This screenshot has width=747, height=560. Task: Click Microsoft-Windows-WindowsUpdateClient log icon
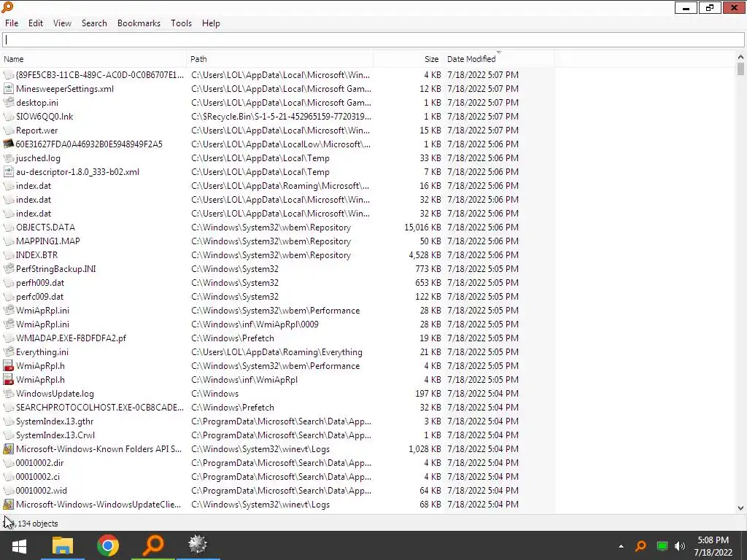click(x=9, y=505)
